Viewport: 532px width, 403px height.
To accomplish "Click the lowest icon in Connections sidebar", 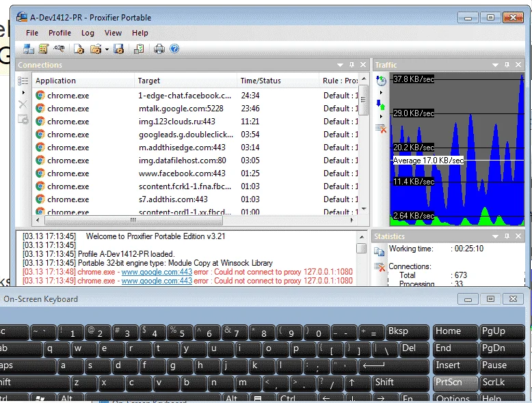I will coord(23,120).
